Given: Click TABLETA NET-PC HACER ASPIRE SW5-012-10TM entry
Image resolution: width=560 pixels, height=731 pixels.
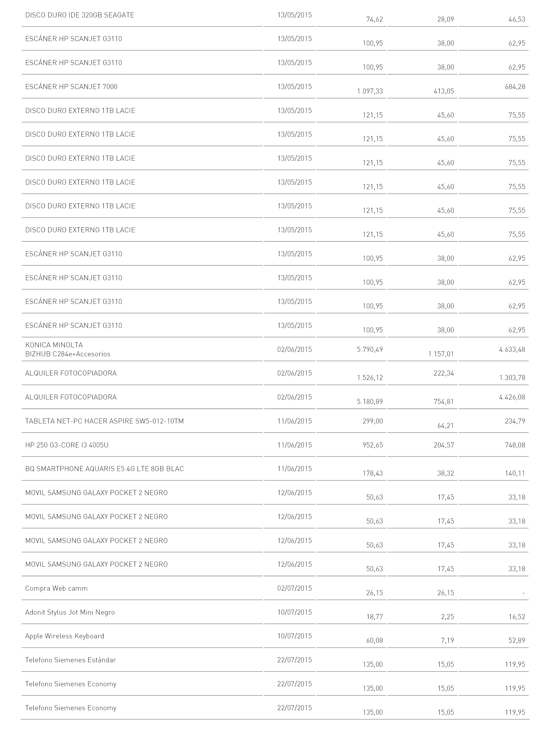Looking at the screenshot, I should pos(105,421).
